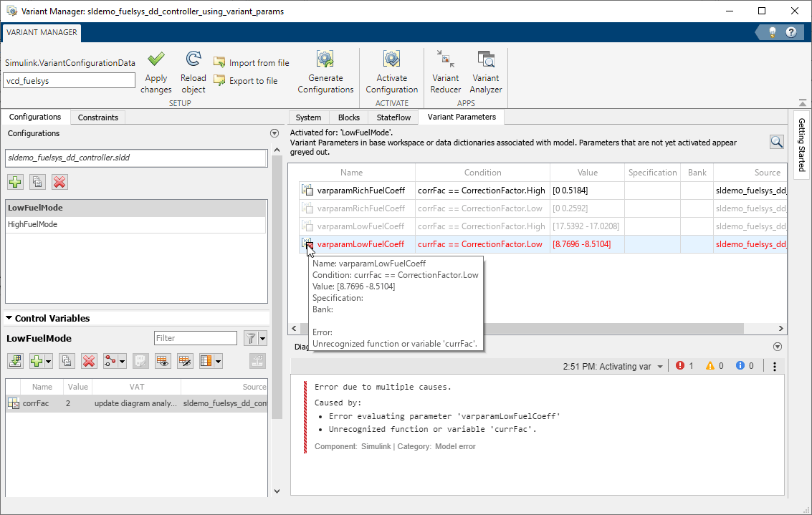
Task: Open diagnostics three-dot options menu
Action: [775, 367]
